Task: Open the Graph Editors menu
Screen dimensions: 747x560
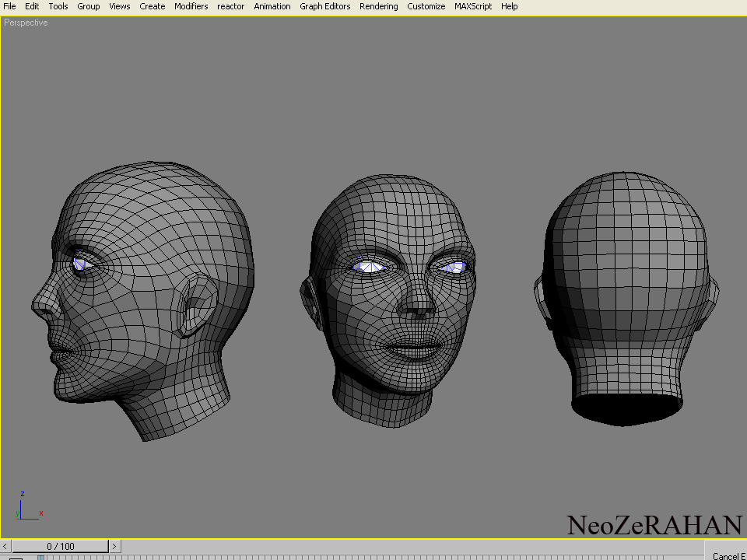Action: [325, 6]
